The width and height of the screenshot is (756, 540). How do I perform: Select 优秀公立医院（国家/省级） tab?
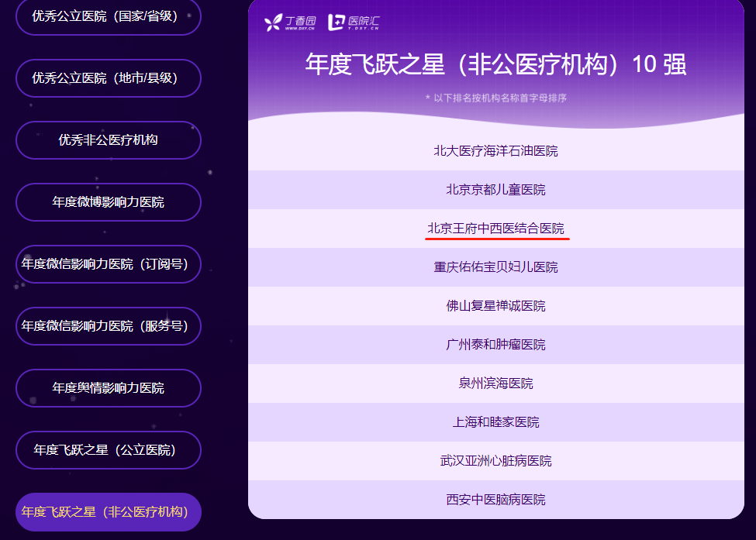click(x=108, y=16)
